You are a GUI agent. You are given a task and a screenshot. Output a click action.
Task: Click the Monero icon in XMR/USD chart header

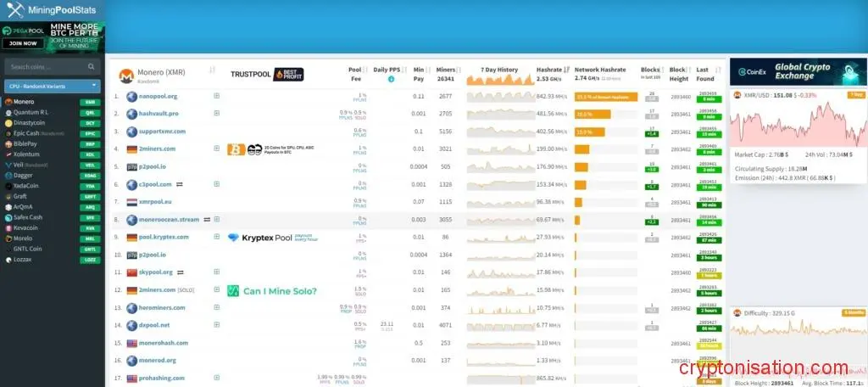coord(737,95)
